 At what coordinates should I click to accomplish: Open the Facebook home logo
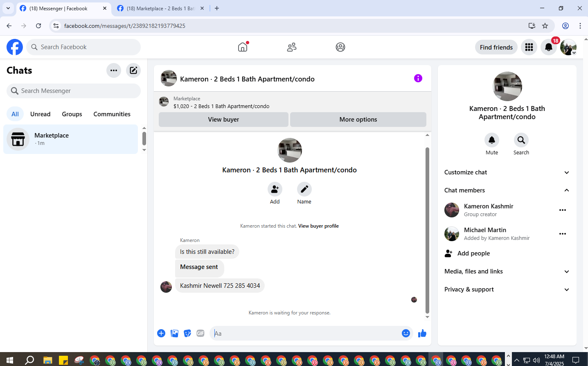(15, 47)
